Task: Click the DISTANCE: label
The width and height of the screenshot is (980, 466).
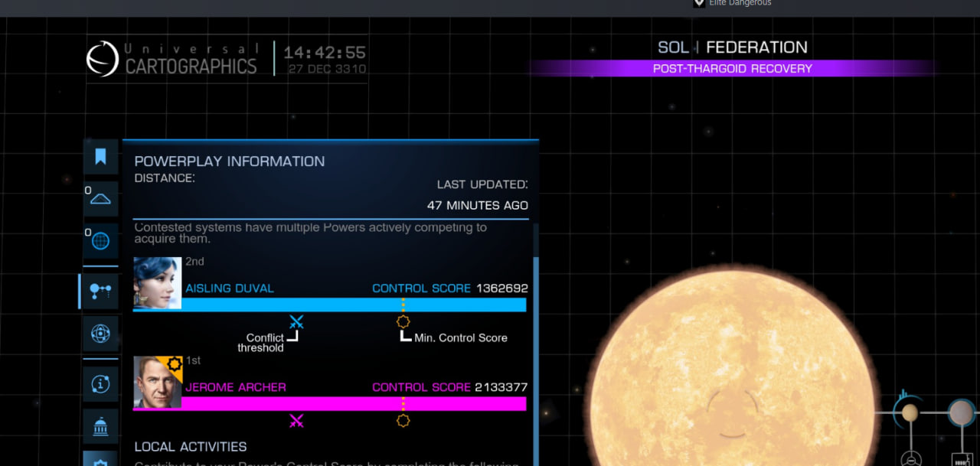Action: tap(165, 178)
